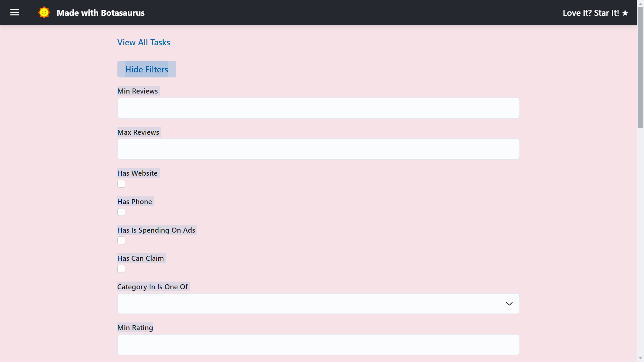Click the scroll down arrow

pos(640,358)
